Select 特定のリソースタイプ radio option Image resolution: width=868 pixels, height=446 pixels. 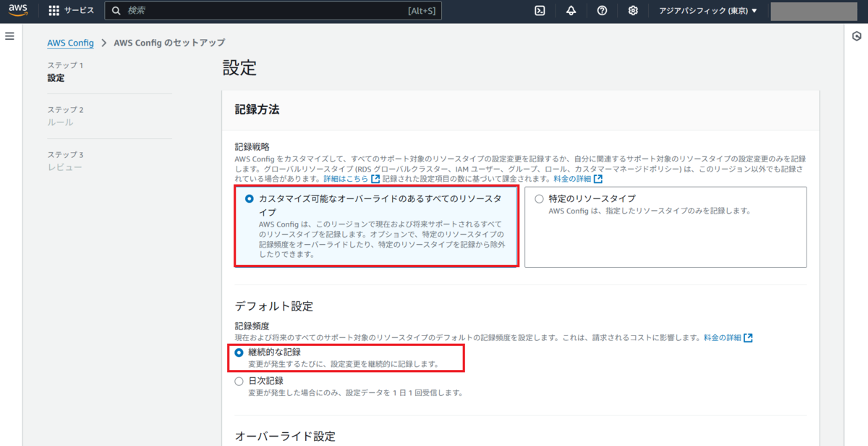(539, 198)
